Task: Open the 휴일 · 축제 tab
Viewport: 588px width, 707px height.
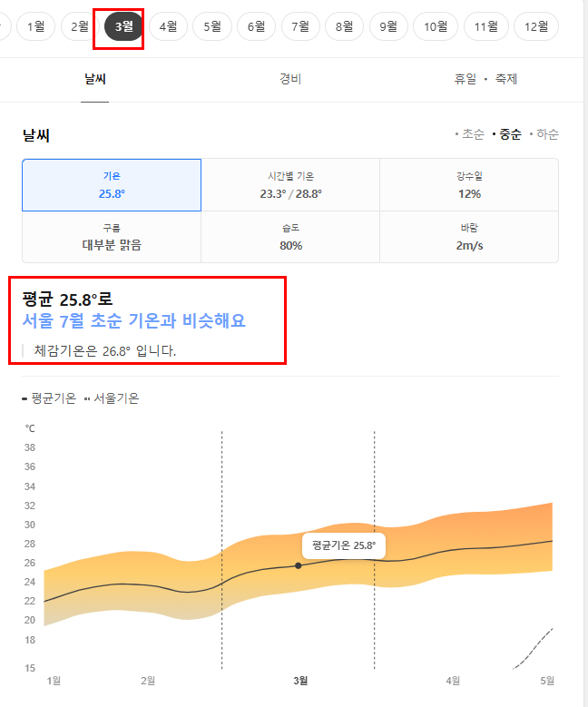Action: (485, 79)
